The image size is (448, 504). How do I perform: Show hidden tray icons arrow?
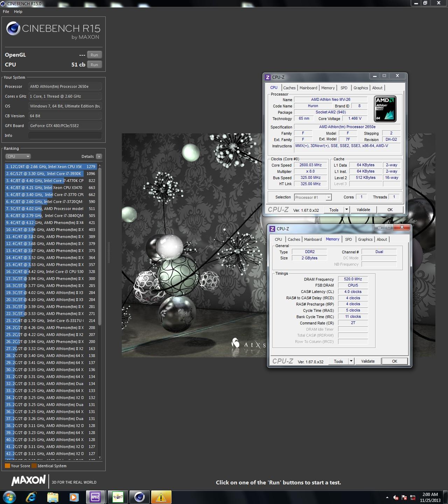(387, 497)
